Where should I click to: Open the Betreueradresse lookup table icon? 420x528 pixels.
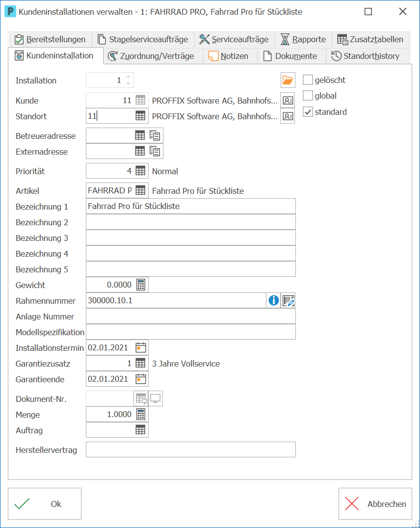(140, 136)
